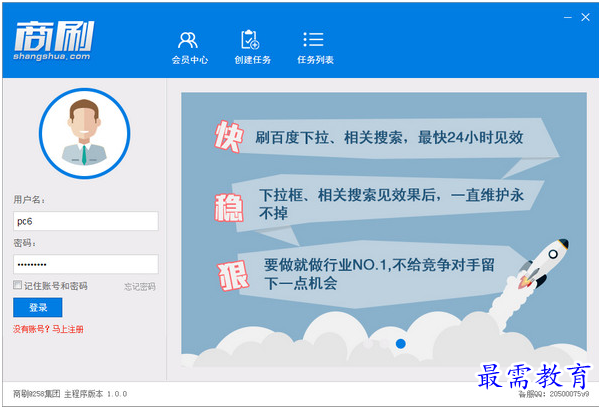599x408 pixels.
Task: Click 商刷8258集团 text in the footer
Action: (37, 393)
